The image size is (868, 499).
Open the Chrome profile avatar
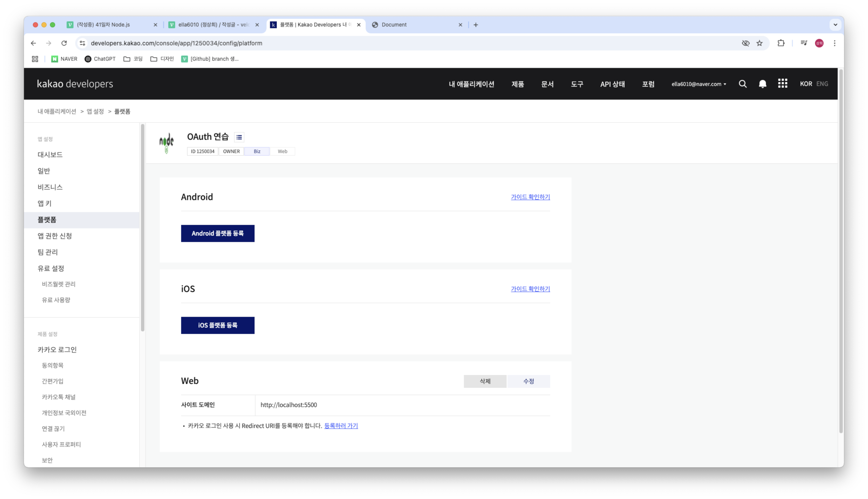[819, 43]
